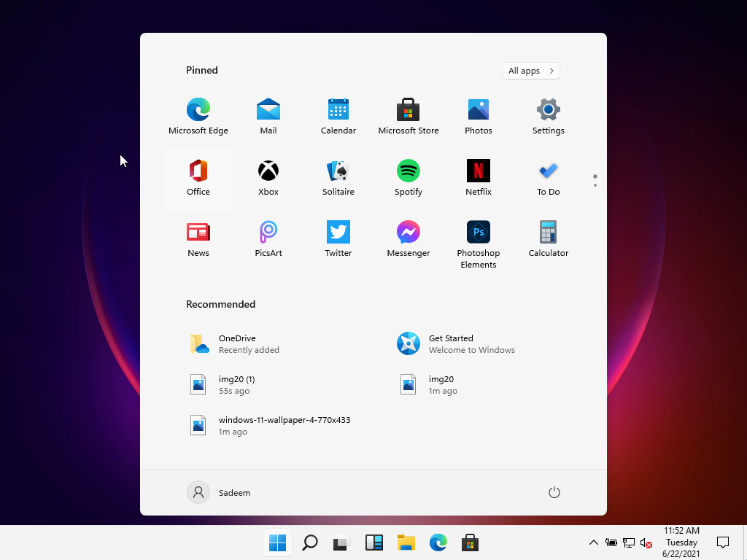This screenshot has width=747, height=560.
Task: Launch Photoshop Elements
Action: (x=479, y=245)
